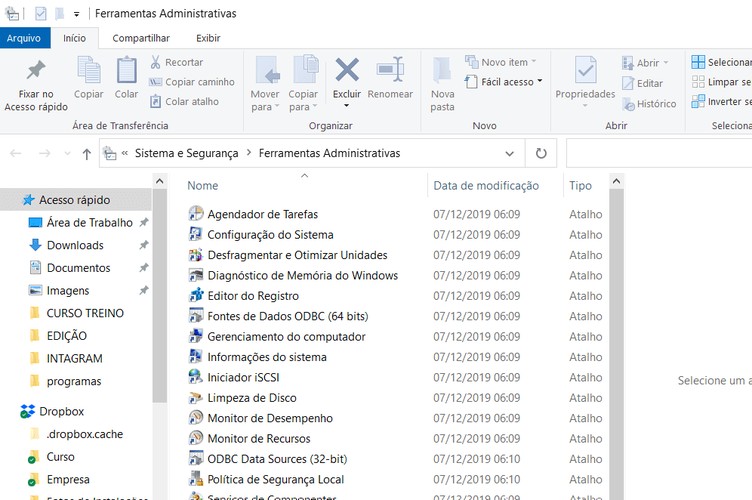
Task: Click Fontes de Dados ODBC (64 bits) icon
Action: 196,315
